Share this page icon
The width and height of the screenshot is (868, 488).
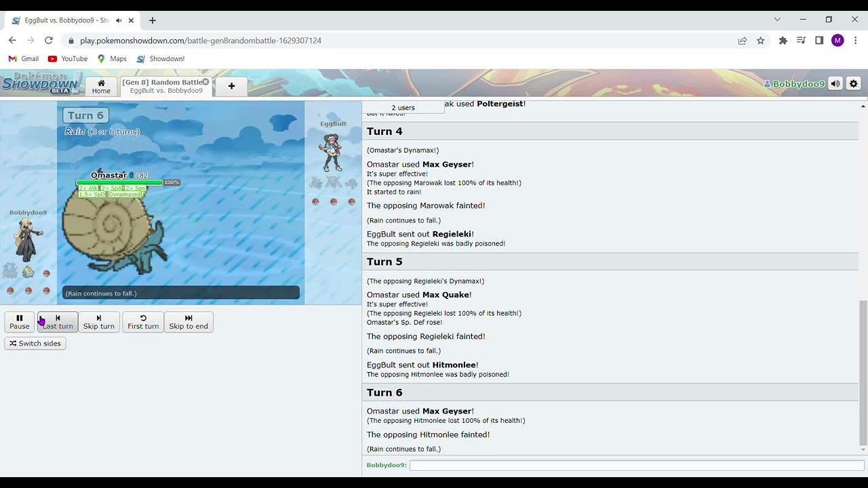(743, 41)
